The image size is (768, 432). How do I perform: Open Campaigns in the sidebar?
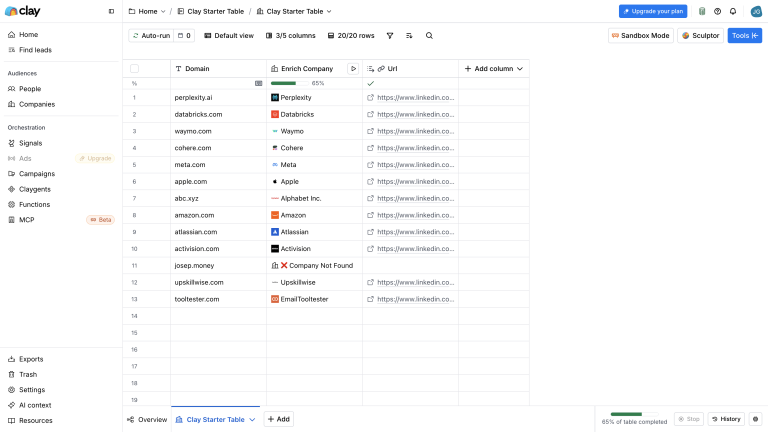coord(31,173)
